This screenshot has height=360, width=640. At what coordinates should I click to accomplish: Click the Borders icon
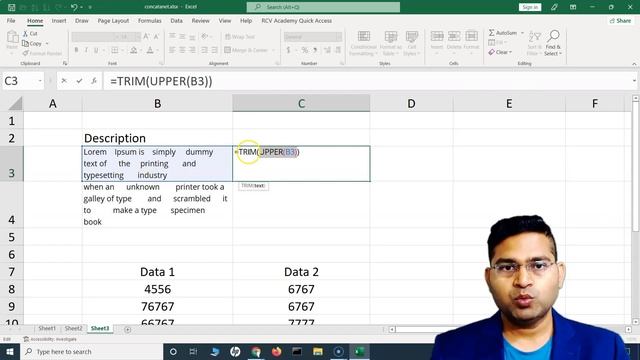pyautogui.click(x=115, y=50)
